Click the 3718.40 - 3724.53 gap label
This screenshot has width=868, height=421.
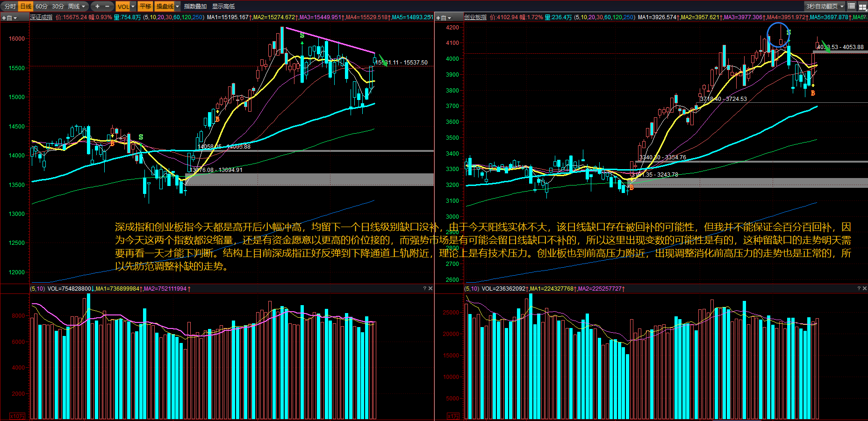[x=723, y=99]
